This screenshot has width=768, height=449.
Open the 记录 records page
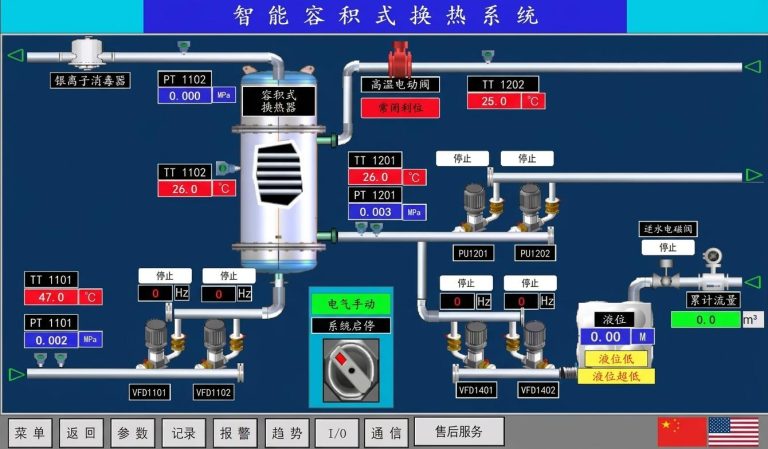coord(184,433)
